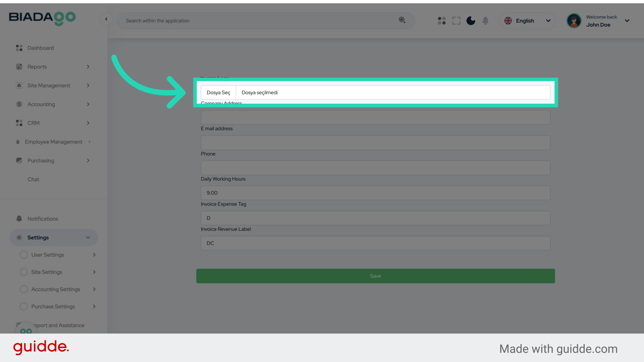Image resolution: width=644 pixels, height=362 pixels.
Task: Collapse sidebar with the back arrow button
Action: [x=106, y=19]
